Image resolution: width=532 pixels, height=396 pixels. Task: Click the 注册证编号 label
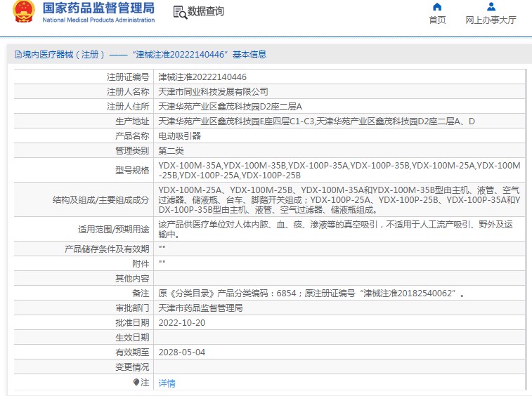128,77
